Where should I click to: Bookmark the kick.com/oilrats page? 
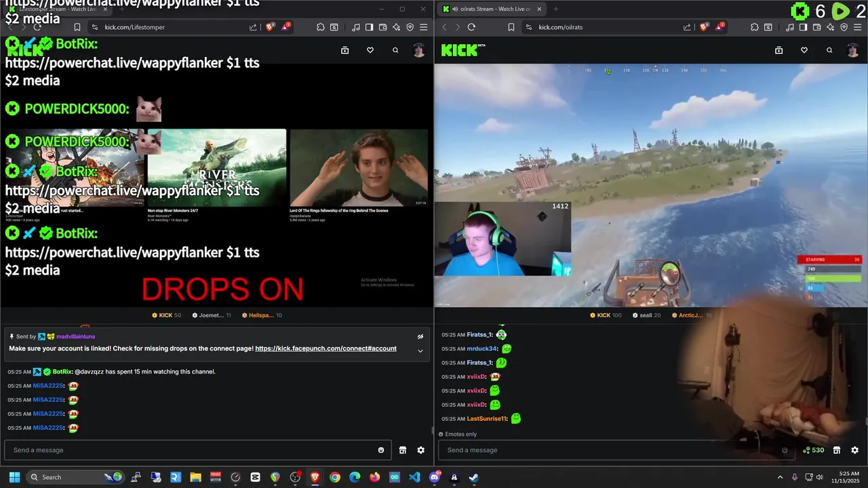tap(511, 27)
